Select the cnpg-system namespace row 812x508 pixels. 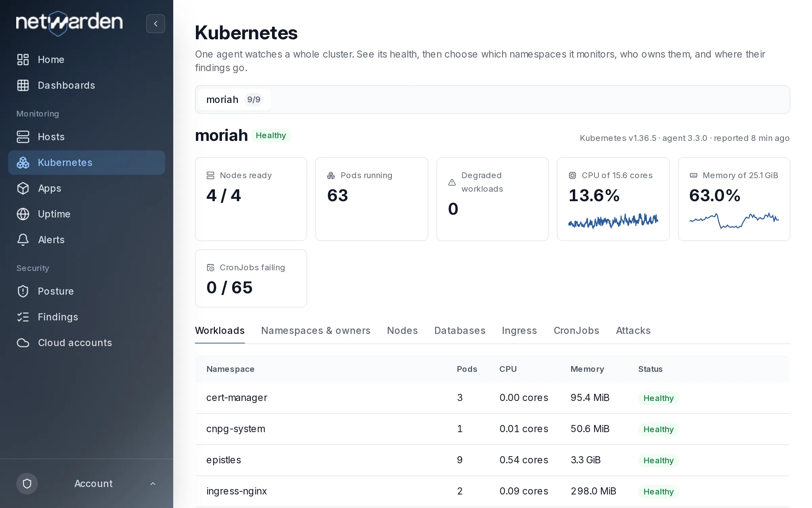click(x=493, y=429)
